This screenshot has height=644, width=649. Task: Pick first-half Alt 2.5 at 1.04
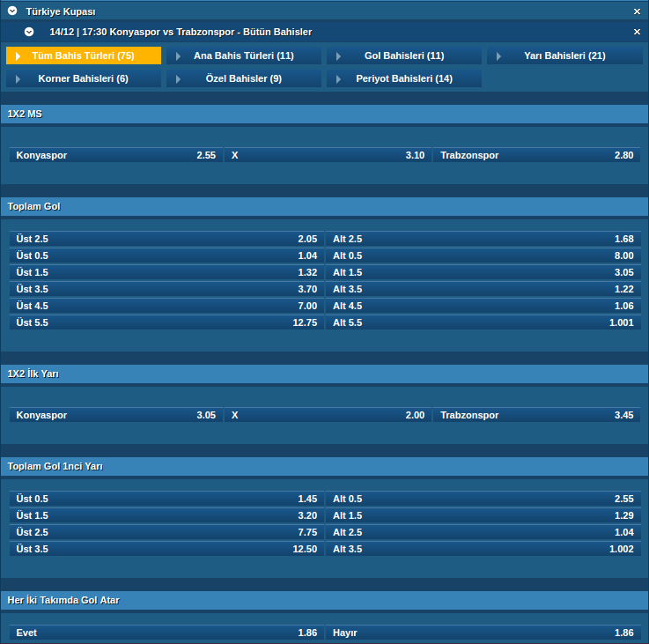point(483,532)
